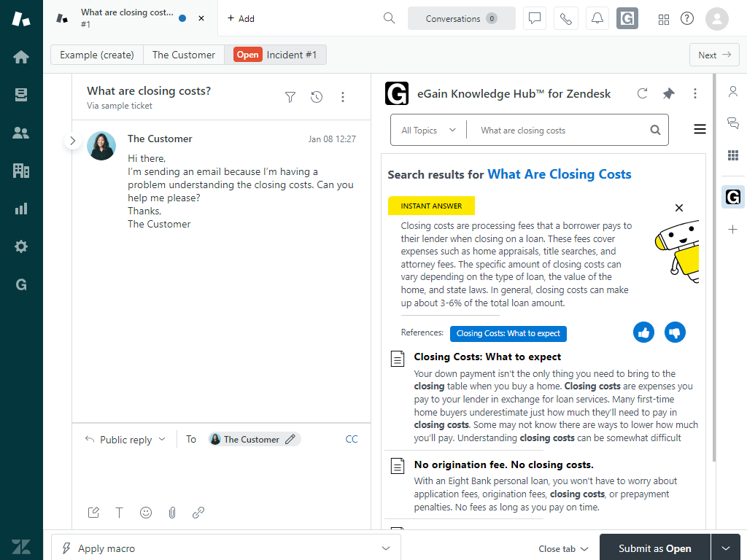Give a thumbs down to the Instant Answer
Viewport: 747px width, 560px height.
[675, 332]
